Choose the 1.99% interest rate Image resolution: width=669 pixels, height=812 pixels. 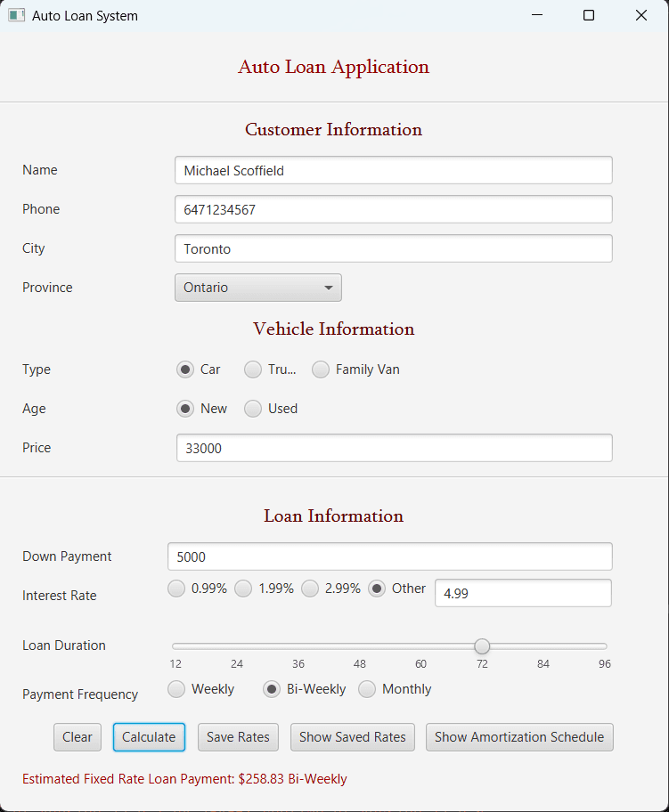(x=242, y=589)
